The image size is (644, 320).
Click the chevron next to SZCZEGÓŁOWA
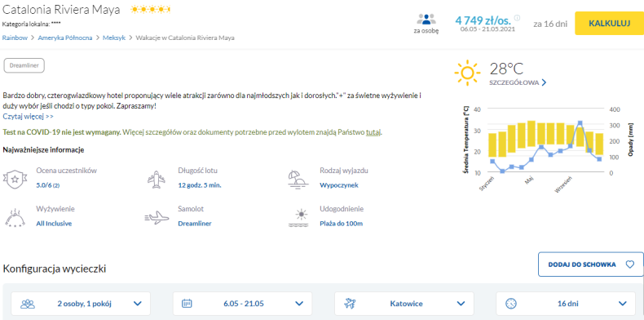point(544,82)
